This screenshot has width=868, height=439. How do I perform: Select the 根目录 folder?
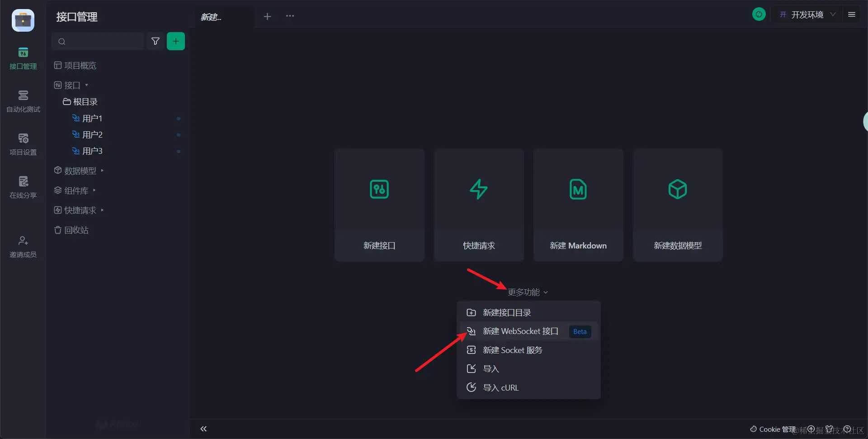80,102
